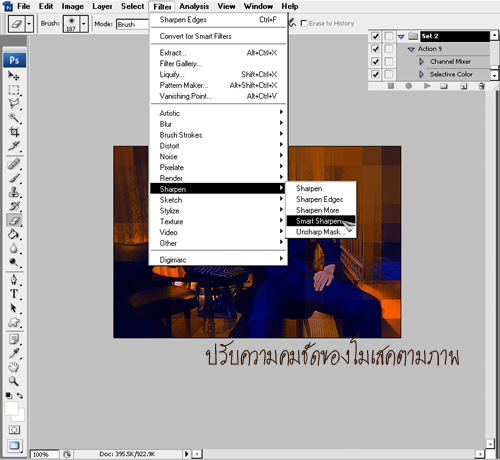Create a new action
Image resolution: width=500 pixels, height=460 pixels.
point(463,86)
